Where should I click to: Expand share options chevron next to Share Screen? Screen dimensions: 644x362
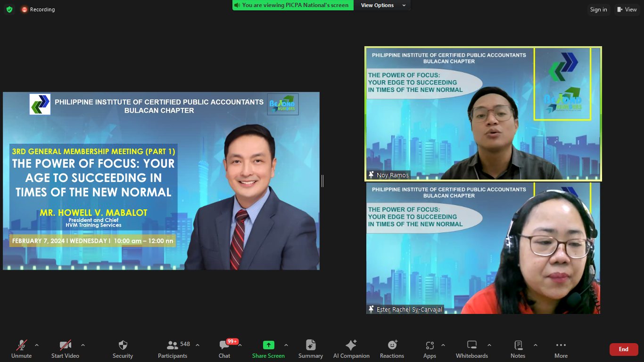click(286, 345)
